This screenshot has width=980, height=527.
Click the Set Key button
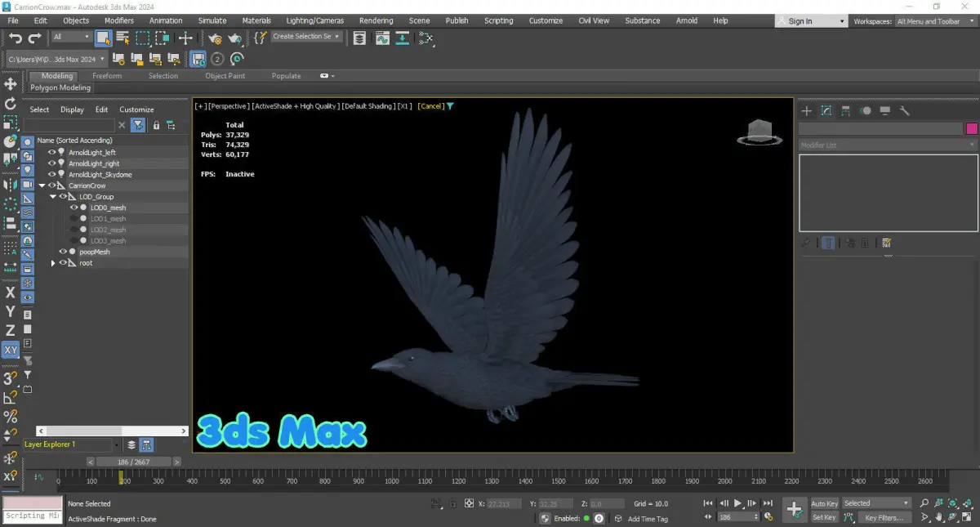(824, 517)
